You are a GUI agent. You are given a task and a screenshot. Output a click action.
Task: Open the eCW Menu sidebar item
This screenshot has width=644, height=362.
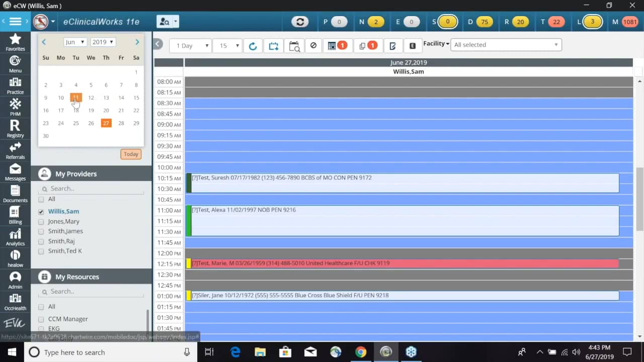point(15,64)
